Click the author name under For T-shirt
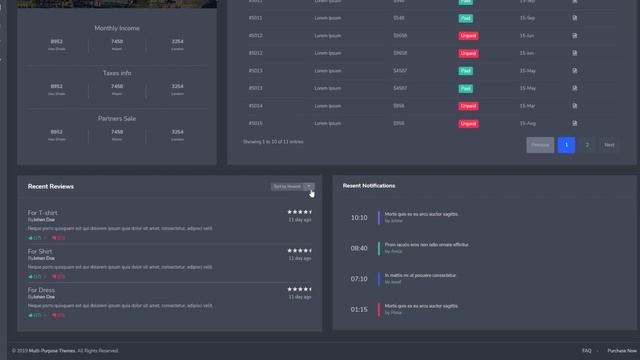This screenshot has width=640, height=360. [44, 220]
